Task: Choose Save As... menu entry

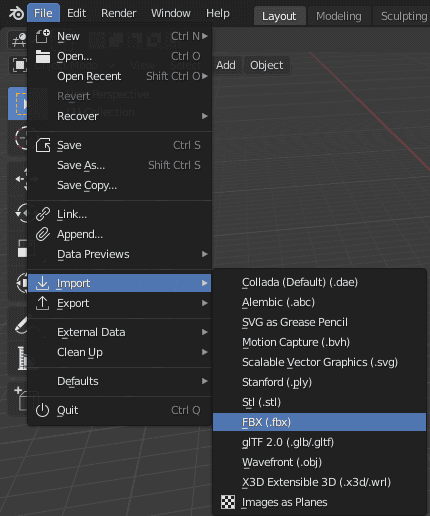Action: 119,165
